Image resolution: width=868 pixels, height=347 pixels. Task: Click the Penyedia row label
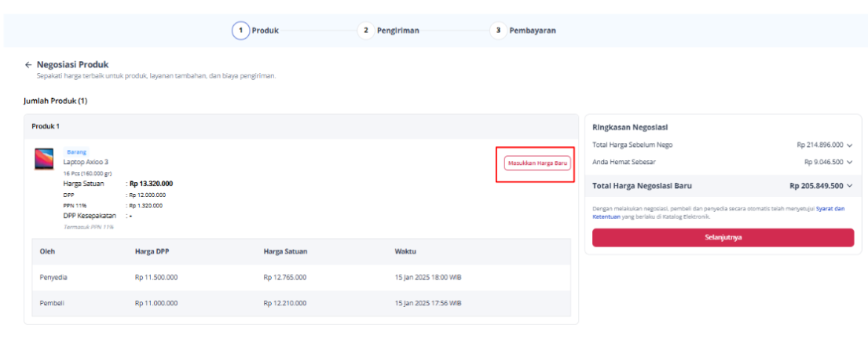pos(53,277)
